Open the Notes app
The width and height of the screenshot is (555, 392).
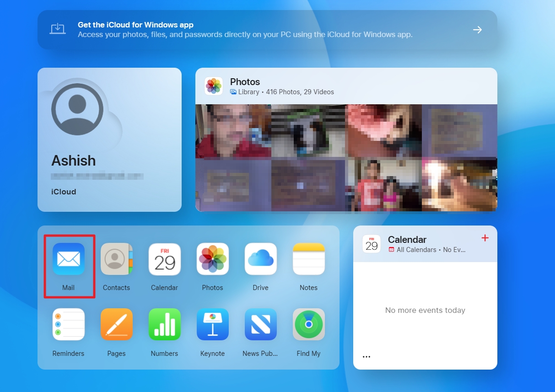pyautogui.click(x=309, y=259)
